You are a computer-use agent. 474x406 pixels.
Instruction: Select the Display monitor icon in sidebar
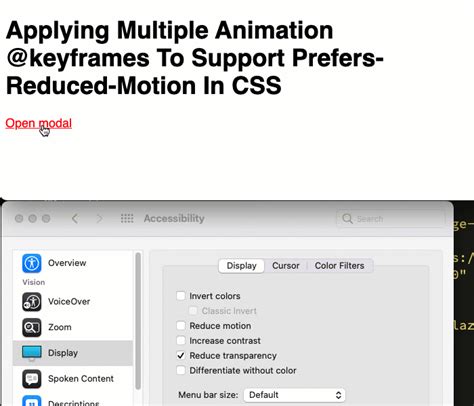(32, 353)
